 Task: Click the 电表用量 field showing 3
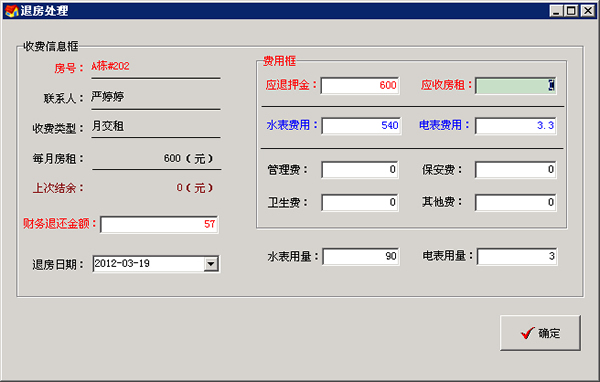click(517, 256)
